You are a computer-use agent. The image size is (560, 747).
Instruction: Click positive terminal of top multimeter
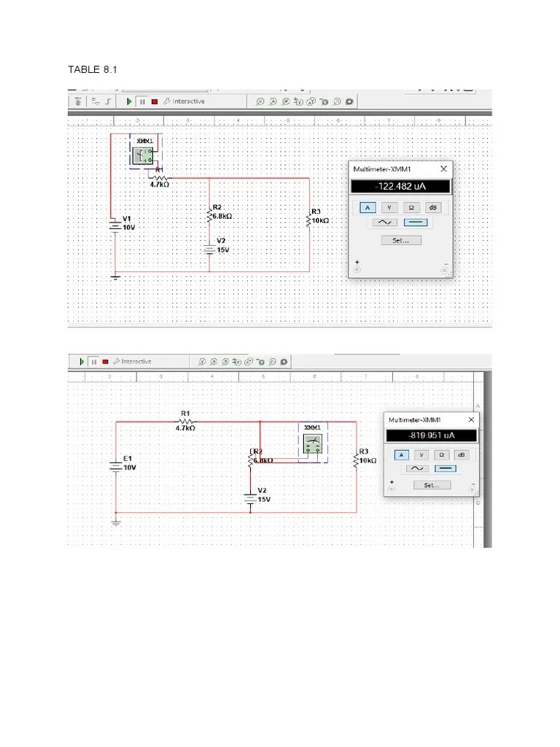click(x=357, y=270)
